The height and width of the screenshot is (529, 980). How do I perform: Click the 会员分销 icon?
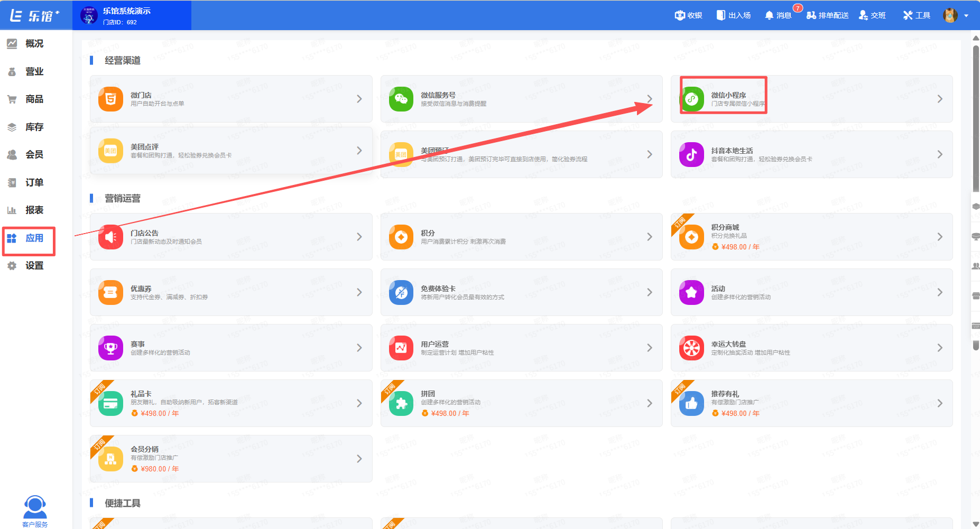pyautogui.click(x=110, y=459)
